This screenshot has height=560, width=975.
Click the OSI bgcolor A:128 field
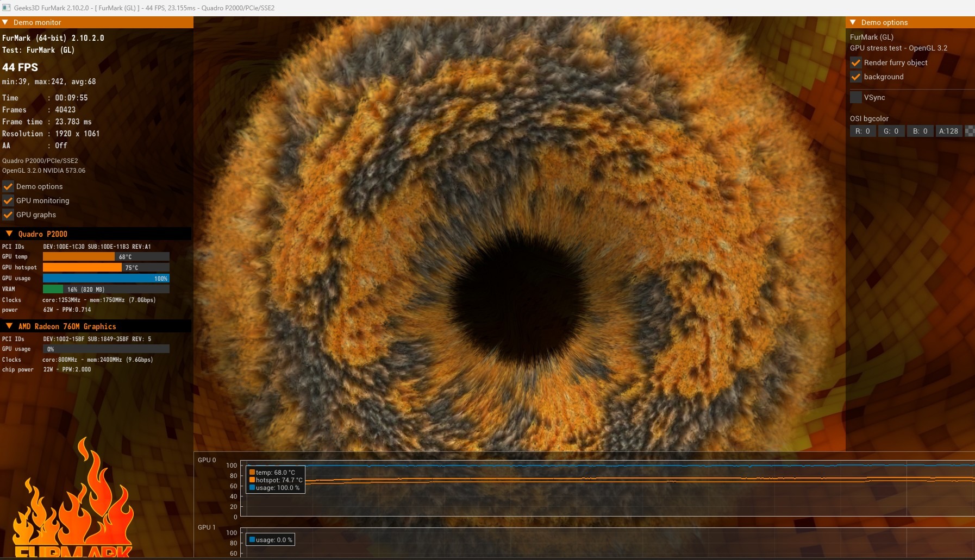949,131
